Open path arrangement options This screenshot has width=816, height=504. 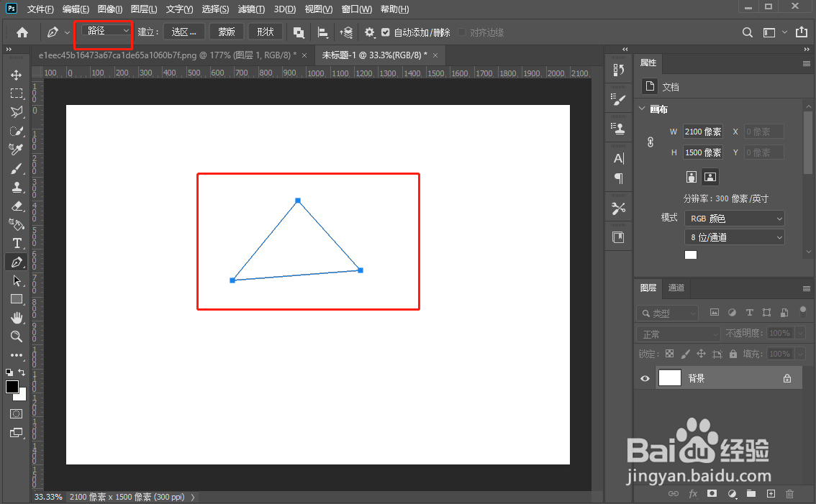pos(346,33)
